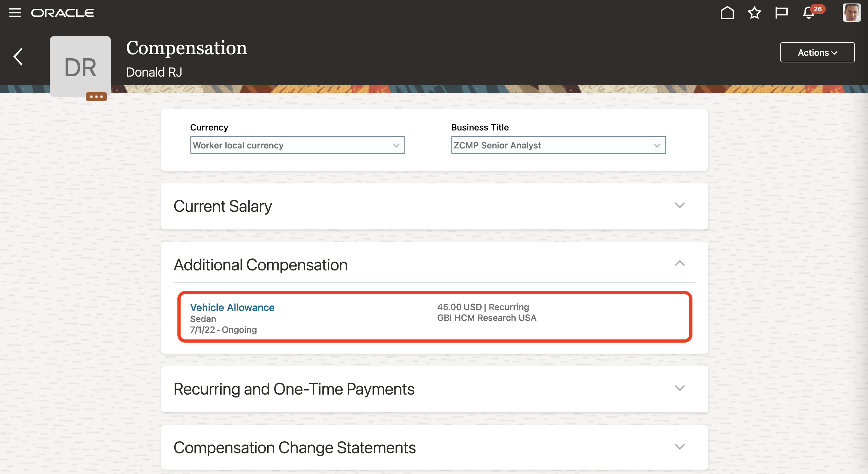This screenshot has height=474, width=868.
Task: Collapse the Additional Compensation section
Action: click(679, 263)
